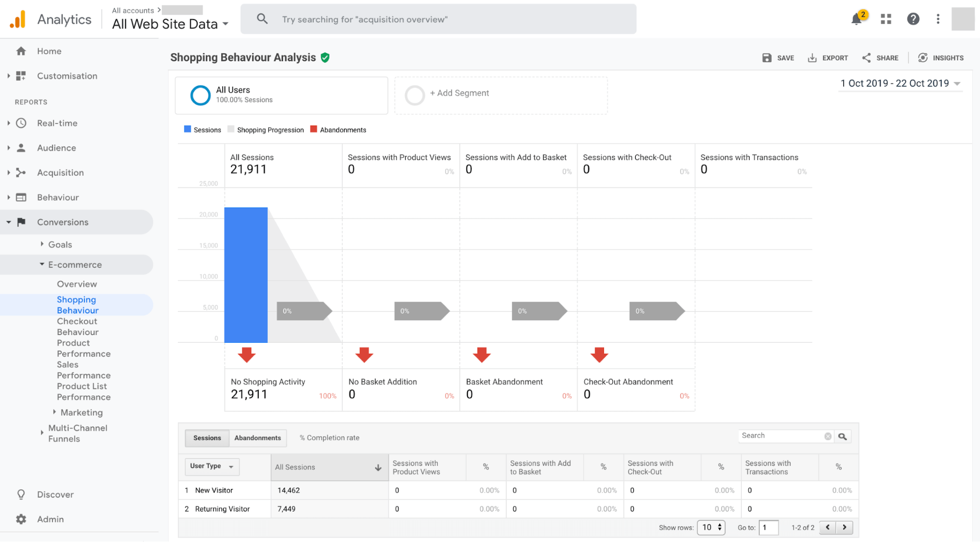
Task: Click Add Segment
Action: tap(459, 93)
